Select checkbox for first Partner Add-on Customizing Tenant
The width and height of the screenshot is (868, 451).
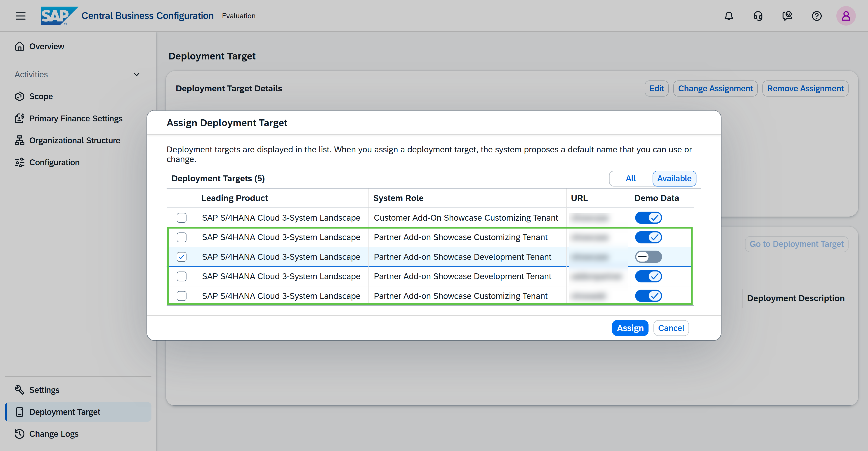[182, 237]
